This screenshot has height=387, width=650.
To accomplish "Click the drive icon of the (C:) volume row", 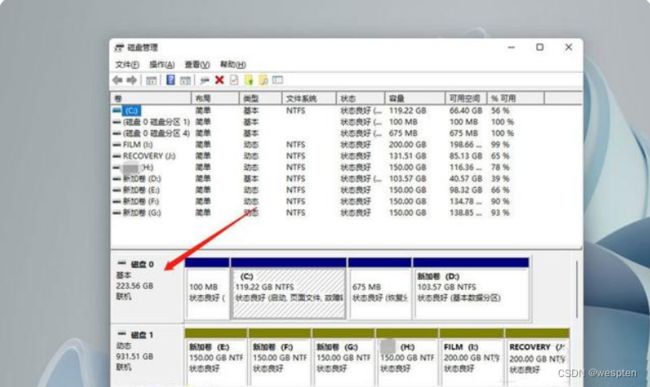I will 117,111.
